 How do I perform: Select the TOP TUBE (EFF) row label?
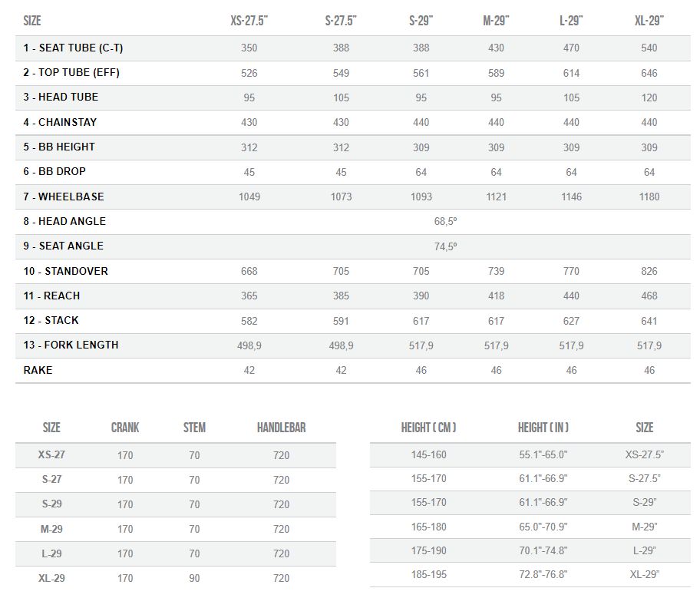71,72
